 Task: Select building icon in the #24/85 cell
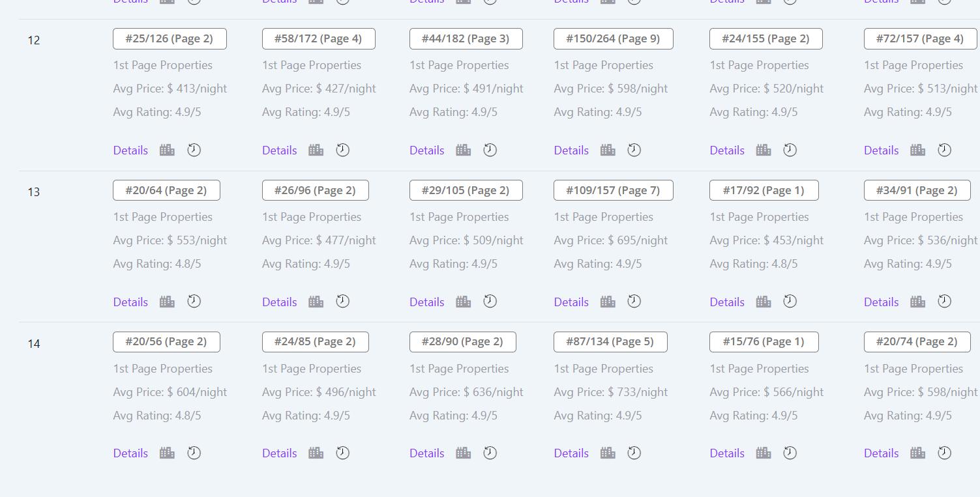[x=316, y=453]
